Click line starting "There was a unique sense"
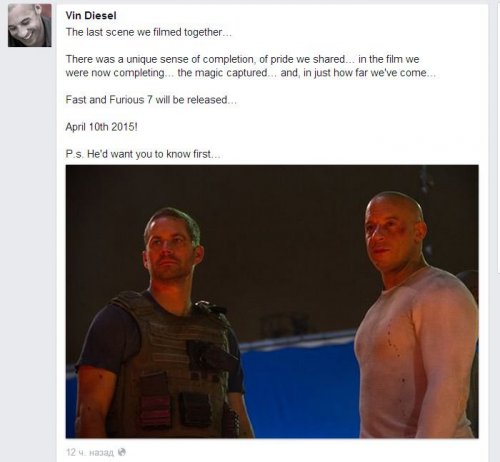 (x=242, y=59)
